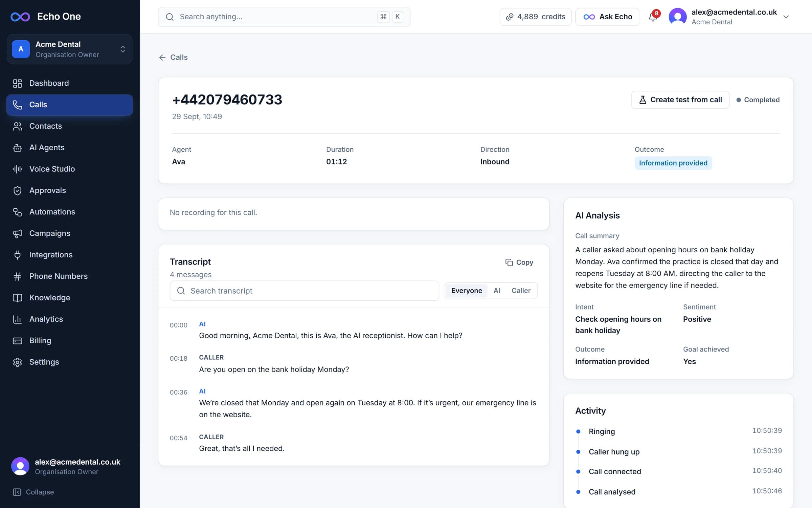Filter transcript to Caller messages only
The width and height of the screenshot is (812, 508).
tap(521, 291)
